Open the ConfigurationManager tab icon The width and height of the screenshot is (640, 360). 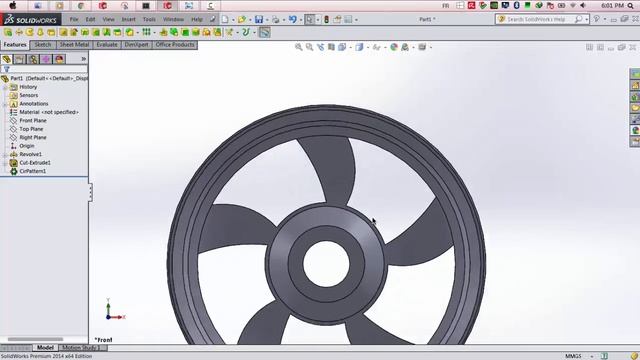(33, 59)
